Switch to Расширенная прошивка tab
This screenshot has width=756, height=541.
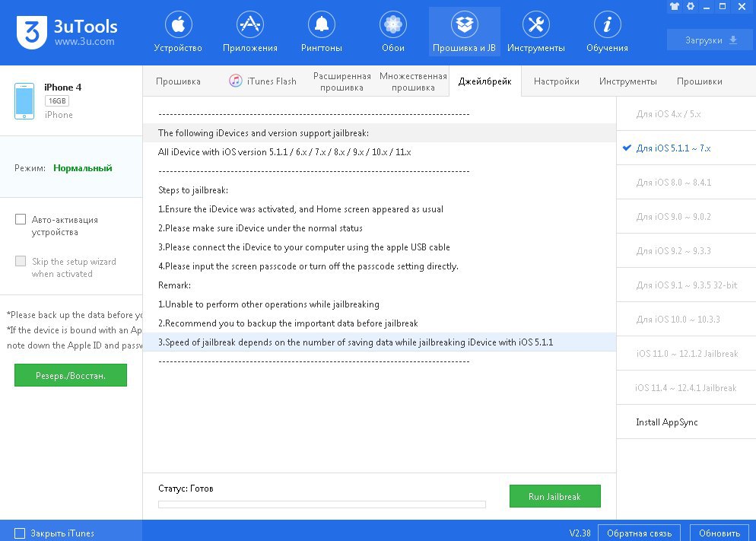click(341, 81)
